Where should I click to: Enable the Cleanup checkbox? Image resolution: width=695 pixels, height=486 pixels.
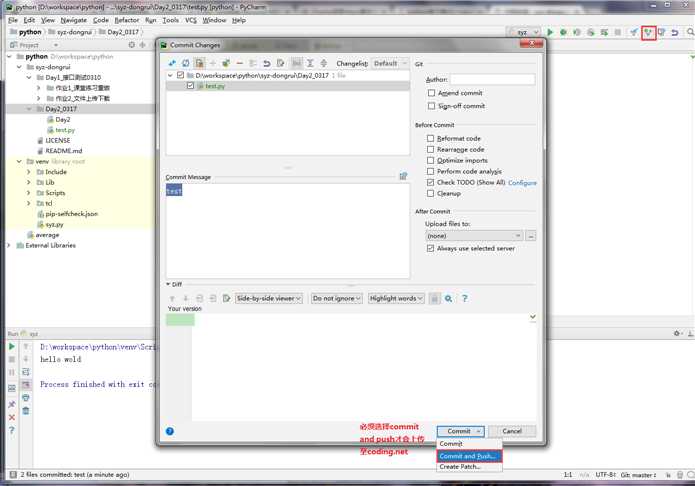[430, 193]
